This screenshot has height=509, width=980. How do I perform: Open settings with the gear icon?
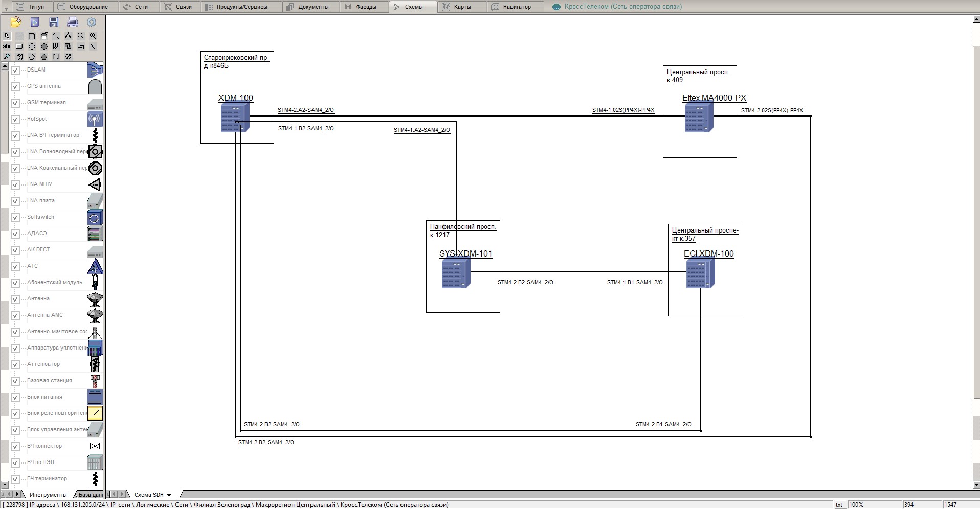(x=92, y=22)
